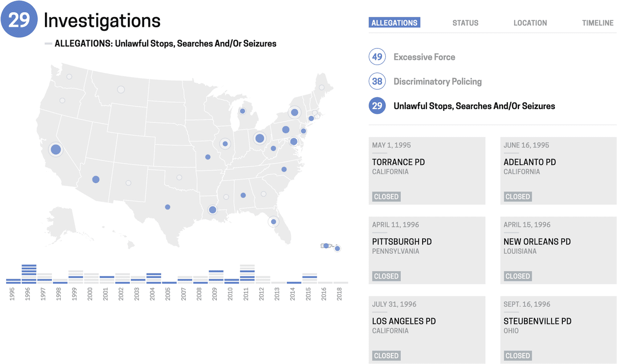Click the empty New Mexico marker
Viewport: 617px width, 364px height.
pos(128,183)
